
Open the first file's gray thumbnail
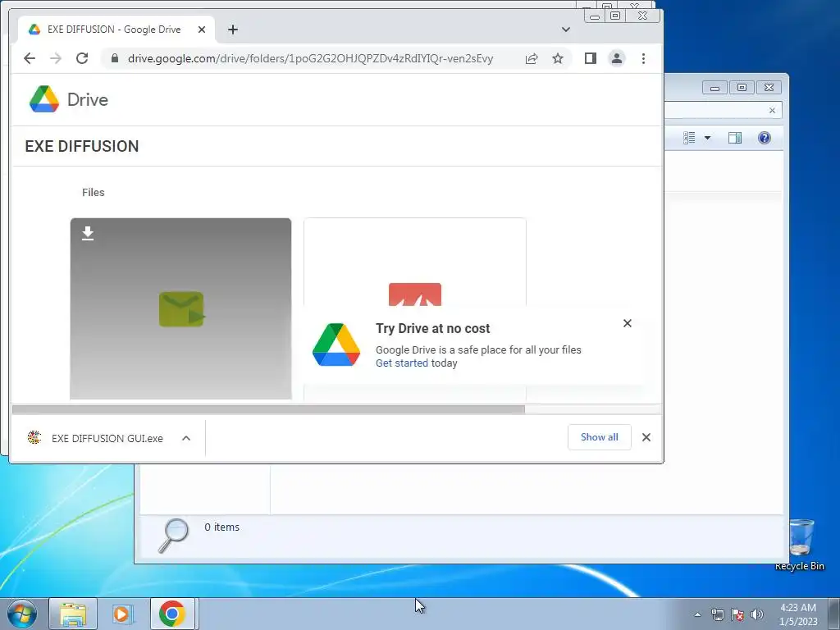(180, 308)
